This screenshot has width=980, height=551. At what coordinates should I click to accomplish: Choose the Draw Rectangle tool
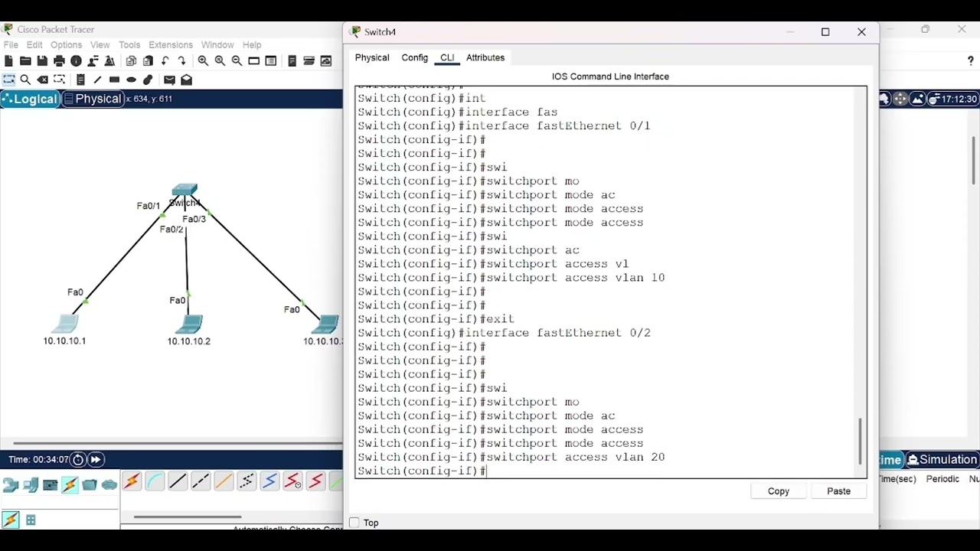(114, 80)
